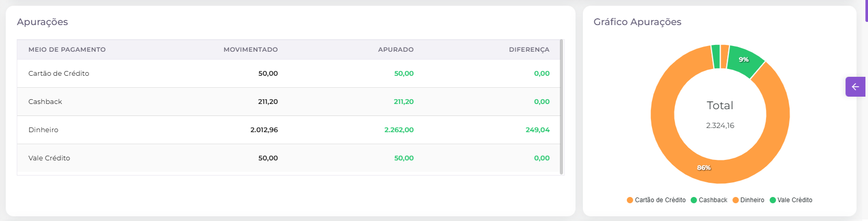
Task: Toggle Vale Crédito legend marker
Action: click(773, 200)
